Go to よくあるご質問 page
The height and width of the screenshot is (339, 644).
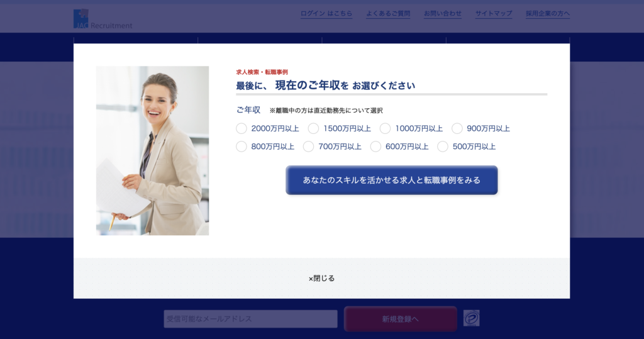[x=388, y=13]
